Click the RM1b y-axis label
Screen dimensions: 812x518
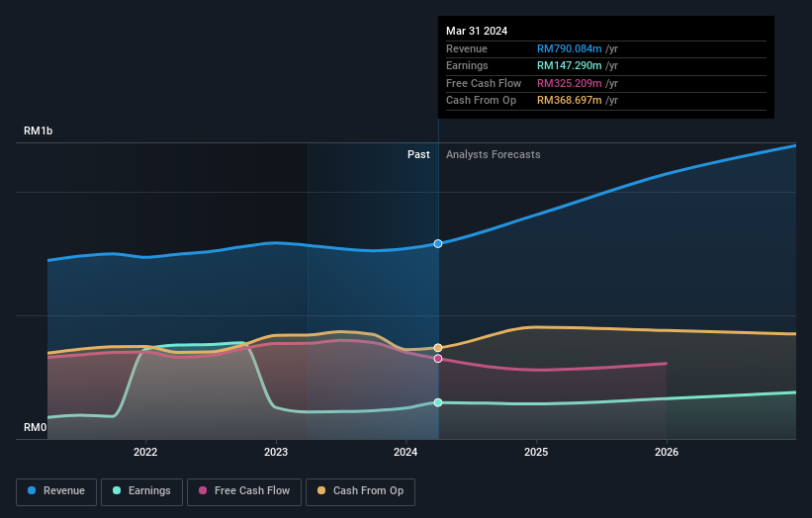tap(40, 130)
